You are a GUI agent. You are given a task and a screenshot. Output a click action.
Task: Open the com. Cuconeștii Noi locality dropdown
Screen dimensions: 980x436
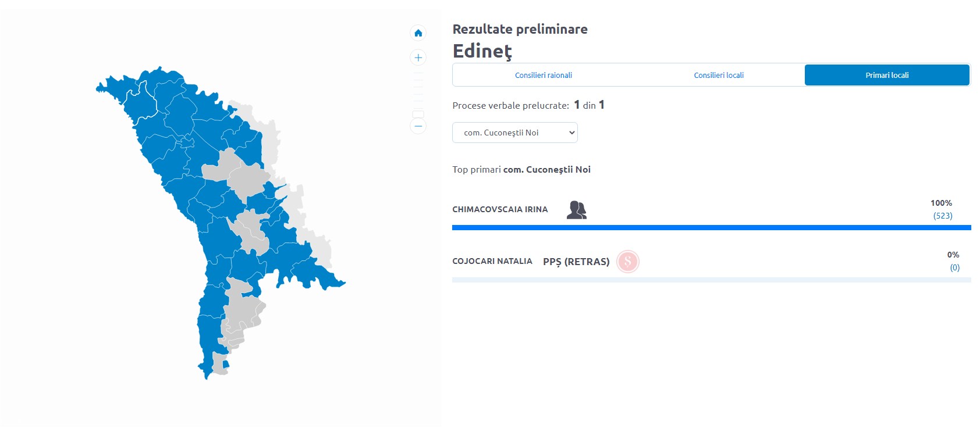pos(515,133)
